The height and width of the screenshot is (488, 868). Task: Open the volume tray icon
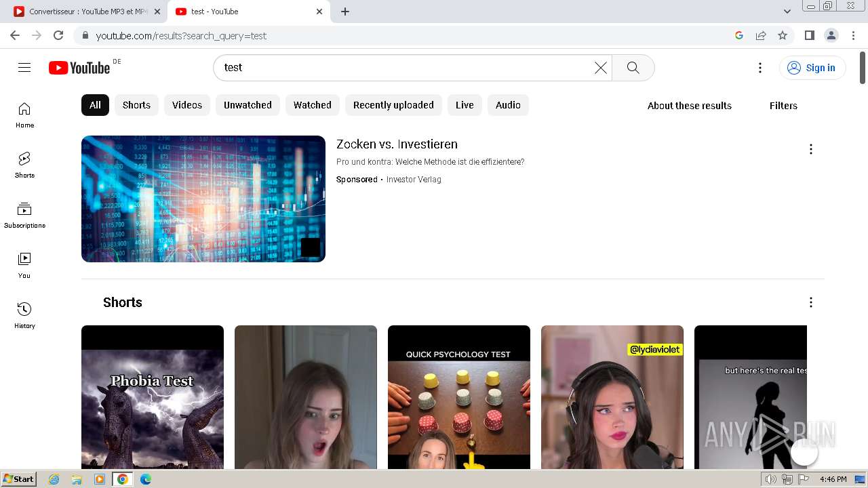click(x=770, y=479)
